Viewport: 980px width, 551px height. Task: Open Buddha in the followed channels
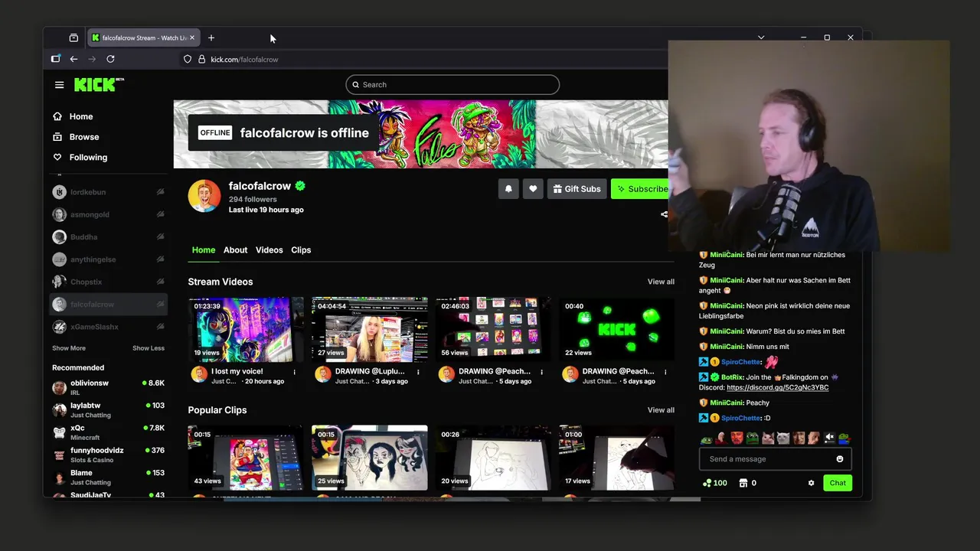pyautogui.click(x=108, y=237)
